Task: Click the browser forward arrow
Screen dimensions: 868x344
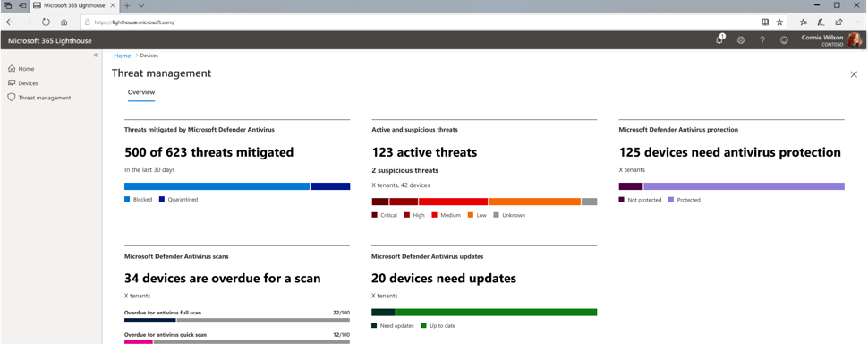Action: click(29, 22)
